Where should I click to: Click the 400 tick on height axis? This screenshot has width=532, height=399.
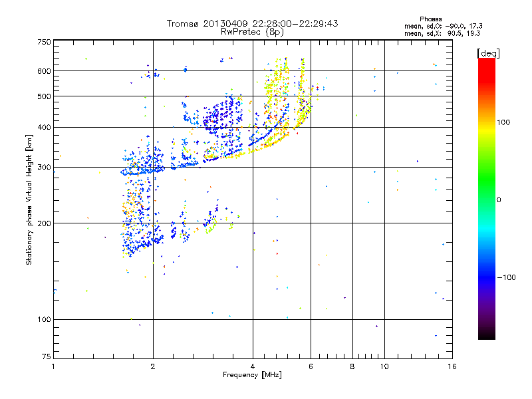click(x=44, y=127)
